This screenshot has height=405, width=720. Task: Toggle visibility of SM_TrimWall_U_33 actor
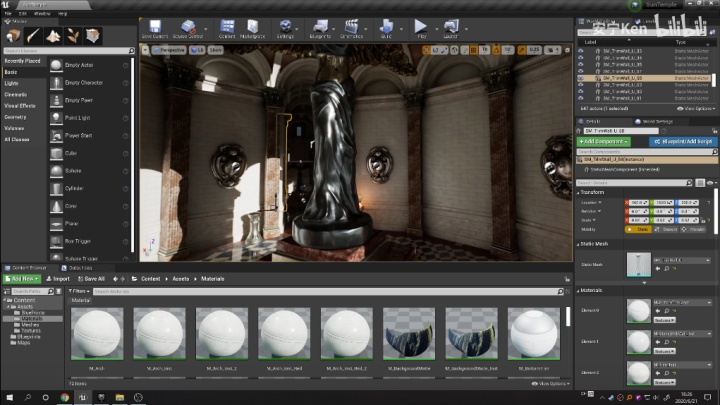(x=581, y=51)
